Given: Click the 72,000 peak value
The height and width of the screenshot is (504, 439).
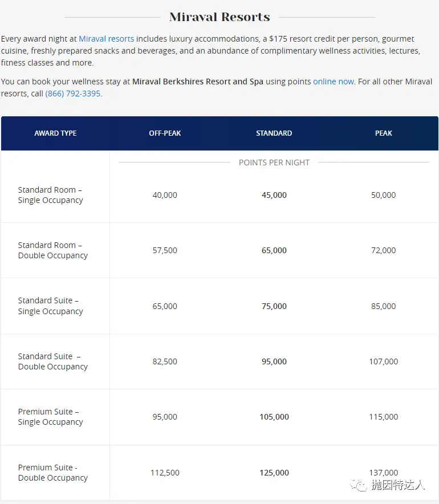Looking at the screenshot, I should tap(383, 250).
